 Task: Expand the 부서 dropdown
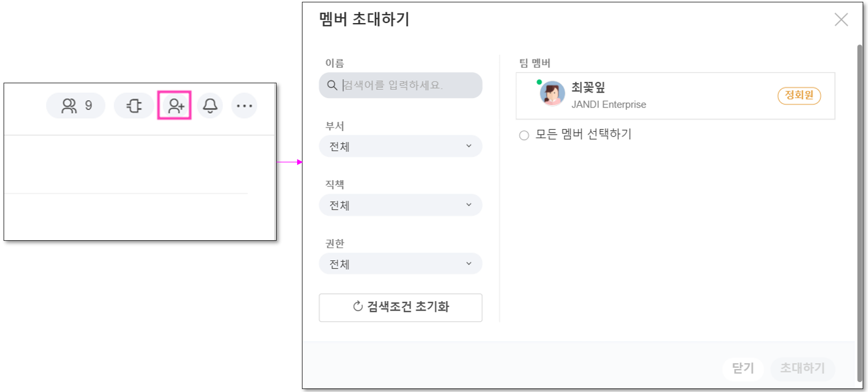tap(400, 146)
